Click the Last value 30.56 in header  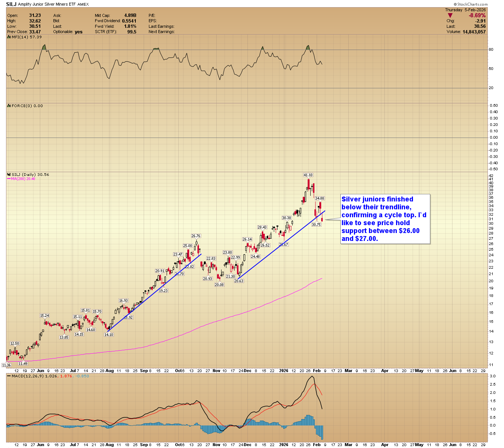click(480, 26)
